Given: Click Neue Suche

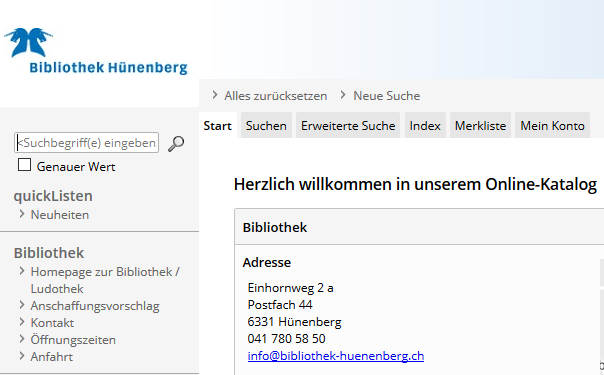Looking at the screenshot, I should (x=387, y=96).
